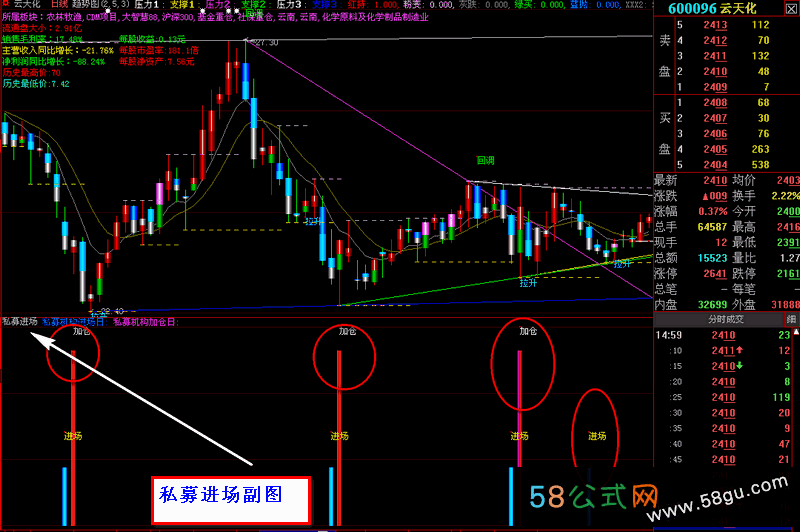Open the 趋势图(2,5,3) indicator settings

click(x=101, y=4)
